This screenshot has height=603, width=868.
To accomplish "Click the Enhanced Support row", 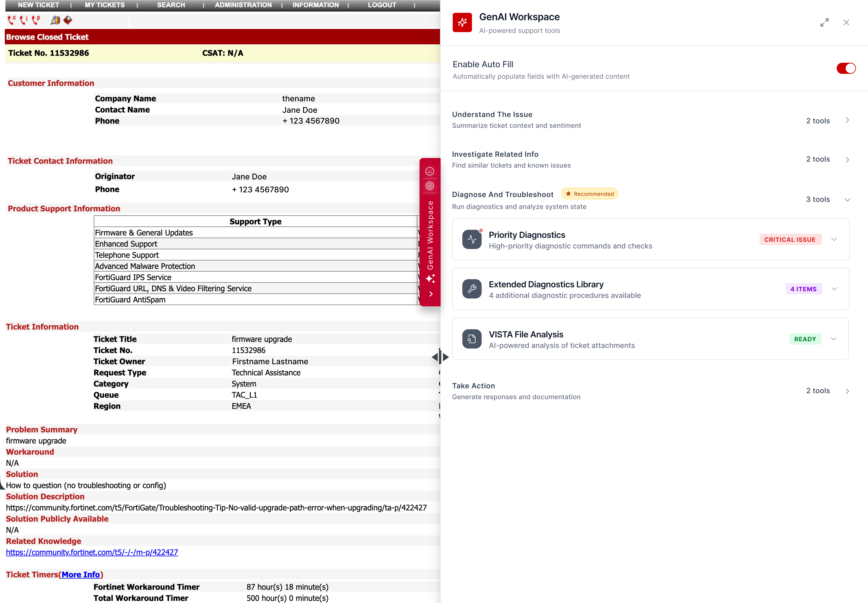I will click(255, 244).
